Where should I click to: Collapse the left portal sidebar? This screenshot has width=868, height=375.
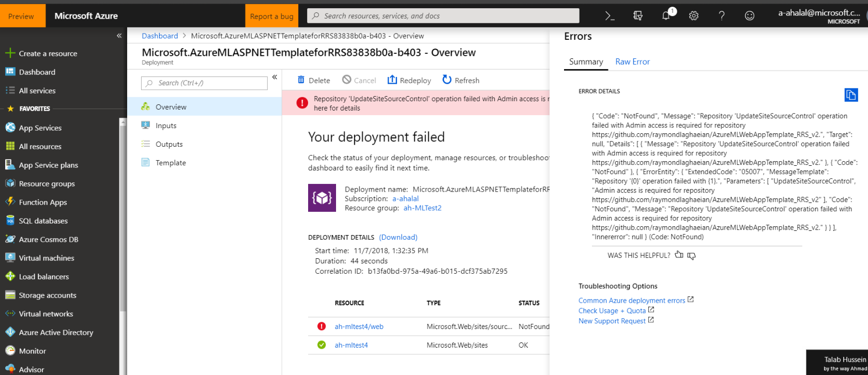(x=119, y=36)
